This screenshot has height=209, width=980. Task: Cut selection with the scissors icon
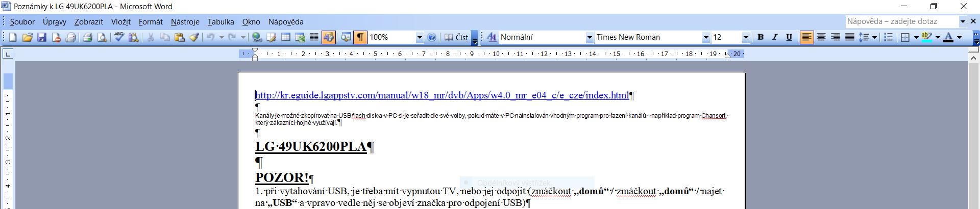point(151,37)
